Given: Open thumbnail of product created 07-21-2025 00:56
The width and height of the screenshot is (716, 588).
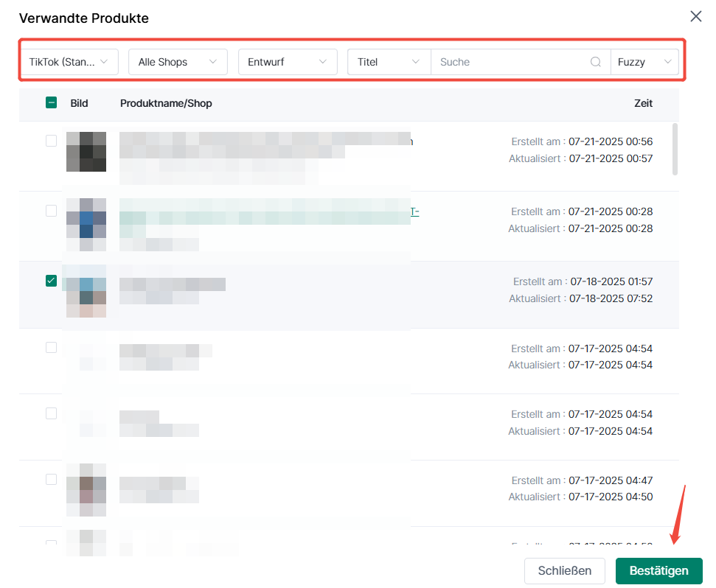Looking at the screenshot, I should pyautogui.click(x=86, y=152).
